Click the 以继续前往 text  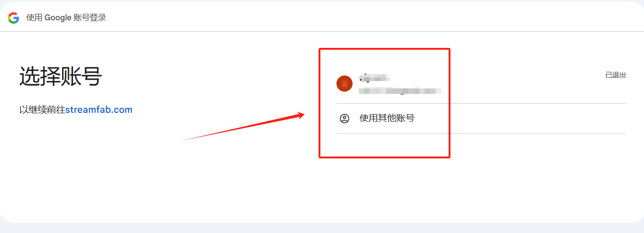click(x=42, y=110)
